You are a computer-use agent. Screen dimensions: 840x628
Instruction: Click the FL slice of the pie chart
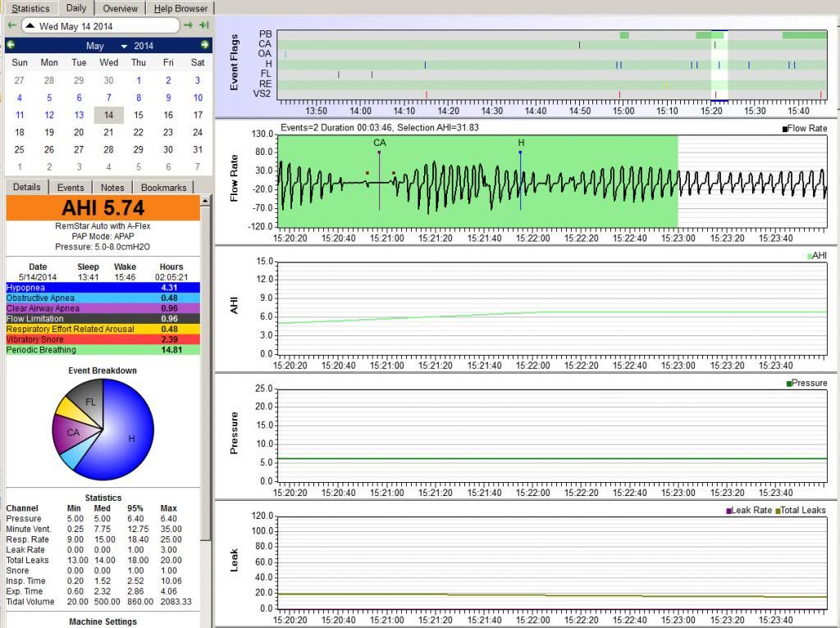[90, 402]
